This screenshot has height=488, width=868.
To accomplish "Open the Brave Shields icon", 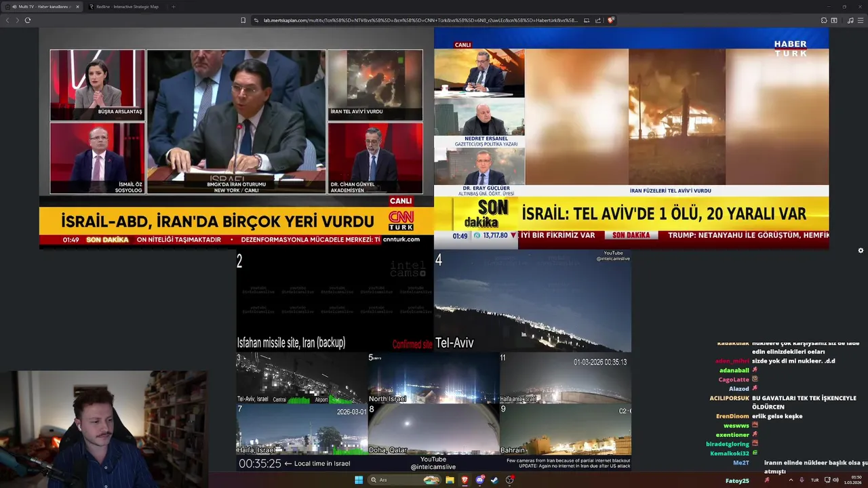I will pos(610,20).
